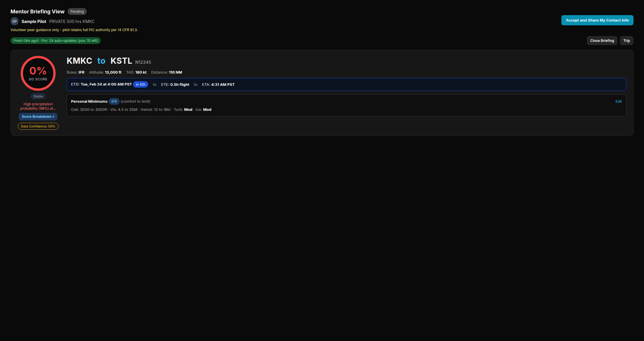Click the Mentor Briefing View title
This screenshot has height=341, width=644.
tap(38, 12)
